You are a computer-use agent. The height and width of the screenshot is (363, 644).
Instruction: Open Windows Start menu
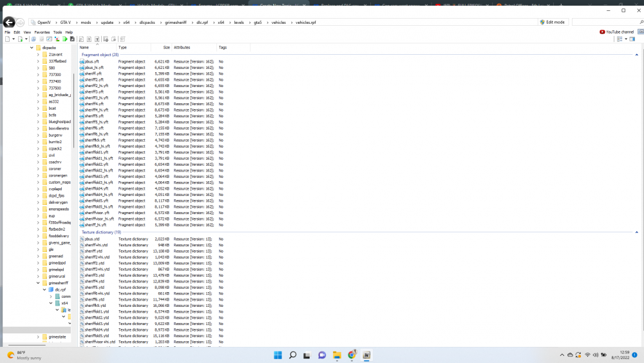[278, 355]
